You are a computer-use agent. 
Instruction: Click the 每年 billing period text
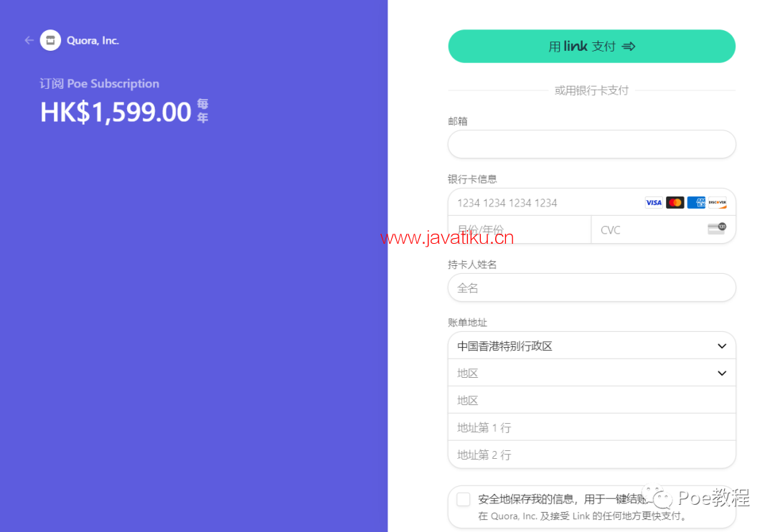pyautogui.click(x=202, y=110)
